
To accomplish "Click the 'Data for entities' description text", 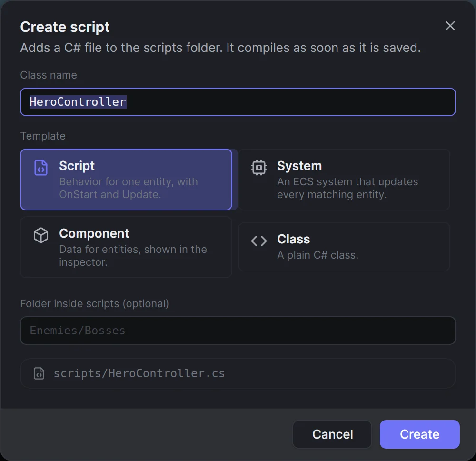I will click(x=133, y=256).
